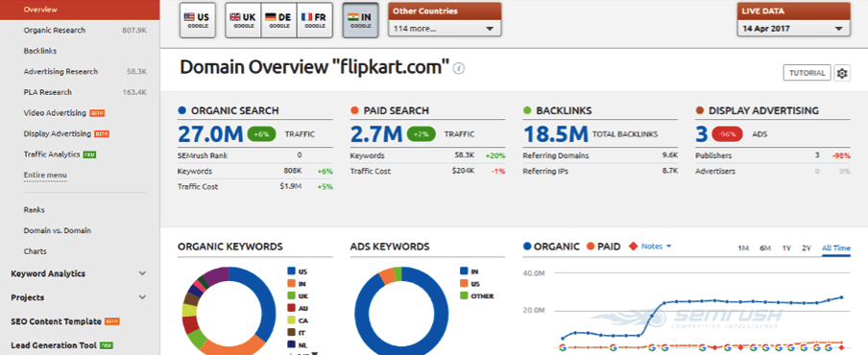Select the All Time chart range
Screen dimensions: 868x355
point(836,248)
